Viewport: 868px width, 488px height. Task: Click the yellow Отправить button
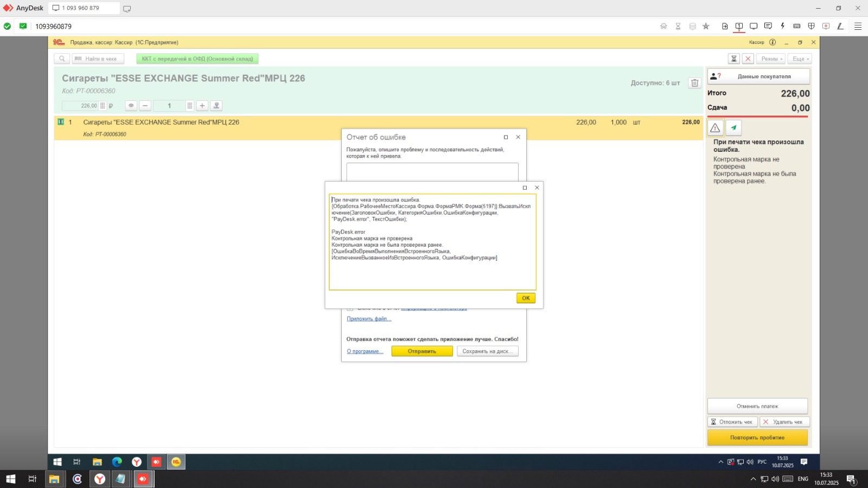422,351
